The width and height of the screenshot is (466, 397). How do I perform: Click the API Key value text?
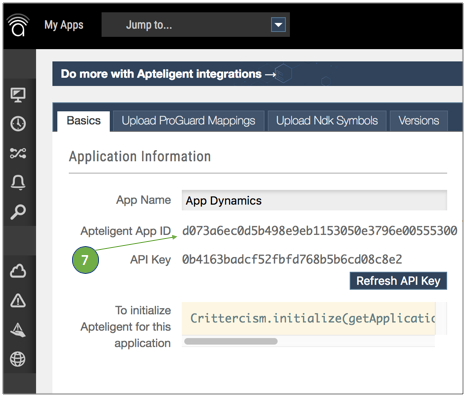[292, 259]
